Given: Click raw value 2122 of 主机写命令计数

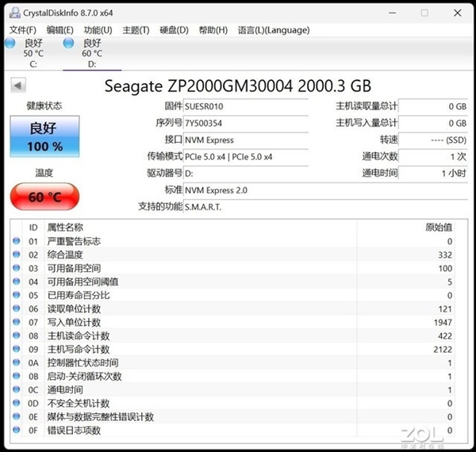Looking at the screenshot, I should [443, 350].
